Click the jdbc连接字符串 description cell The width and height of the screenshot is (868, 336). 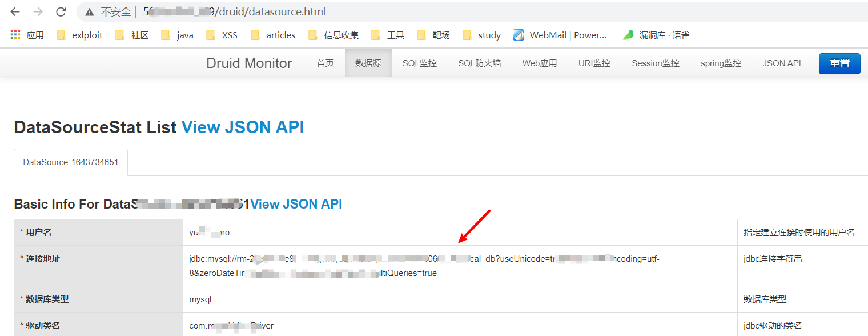tap(773, 259)
